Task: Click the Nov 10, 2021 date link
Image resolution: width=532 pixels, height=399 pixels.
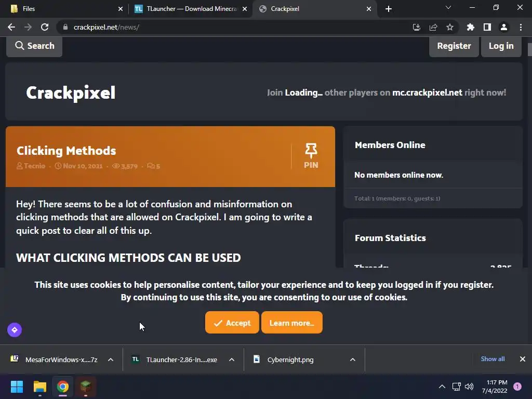Action: 83,166
